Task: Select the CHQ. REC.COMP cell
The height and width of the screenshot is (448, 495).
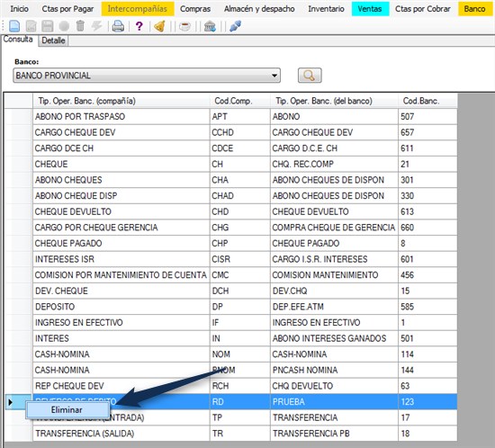Action: pyautogui.click(x=334, y=164)
